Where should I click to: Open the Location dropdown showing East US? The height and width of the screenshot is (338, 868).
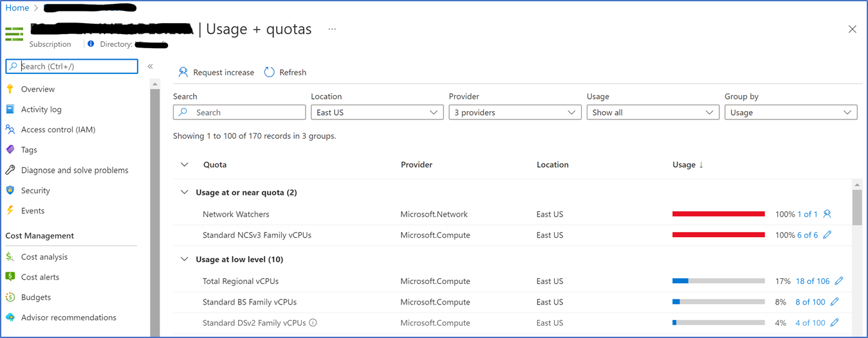[x=377, y=112]
